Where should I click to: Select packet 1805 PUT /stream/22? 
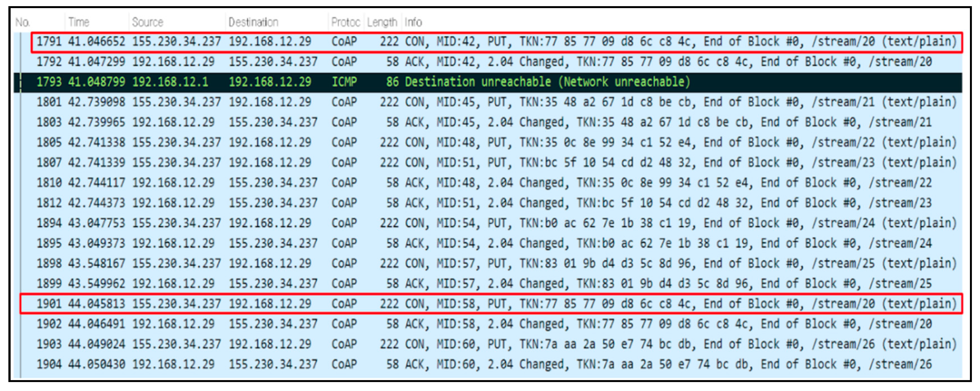point(494,142)
